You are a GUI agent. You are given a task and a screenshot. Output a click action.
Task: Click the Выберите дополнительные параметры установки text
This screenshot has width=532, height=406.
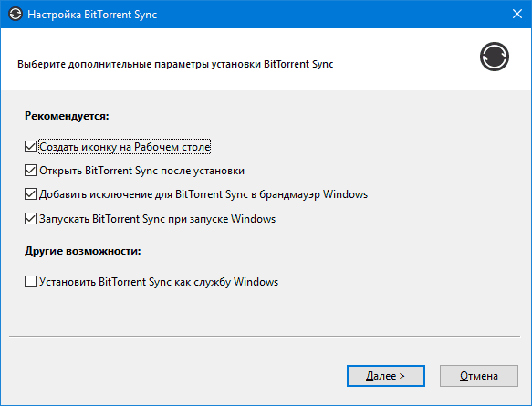coord(175,64)
